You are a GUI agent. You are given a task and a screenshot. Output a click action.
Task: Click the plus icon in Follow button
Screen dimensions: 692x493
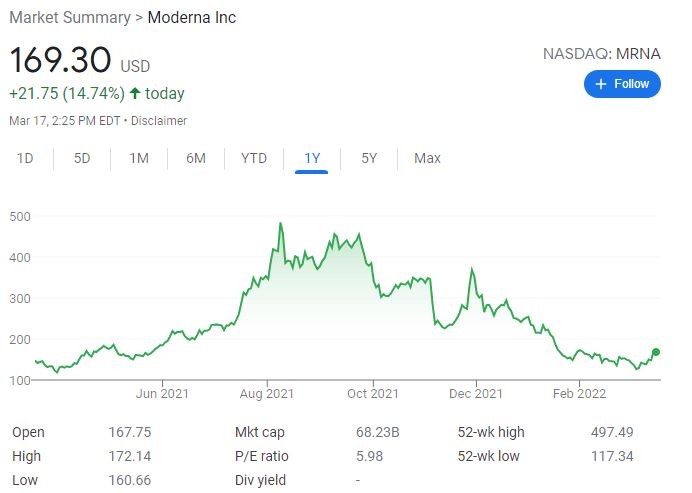[601, 84]
